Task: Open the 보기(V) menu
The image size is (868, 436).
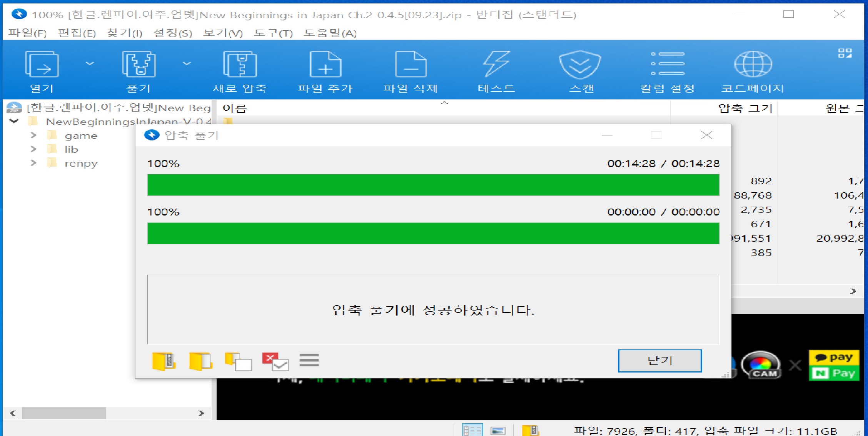Action: (223, 33)
